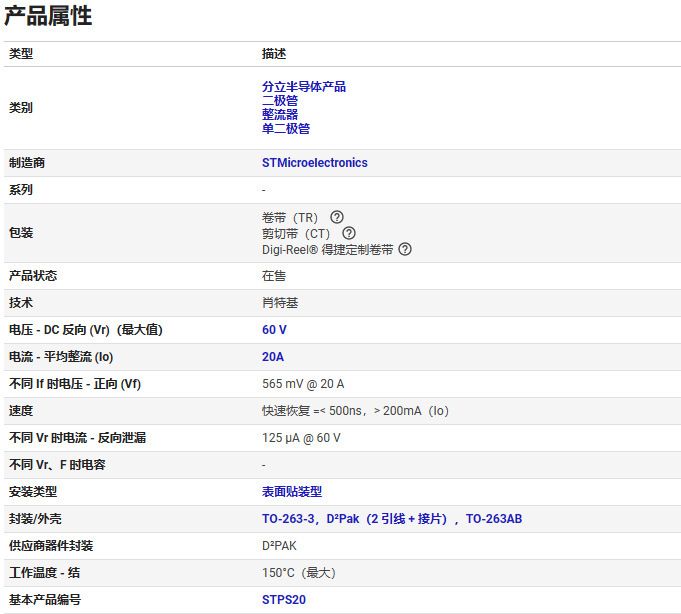The image size is (681, 614).
Task: Click help icon next to 卷带 (TR)
Action: 337,217
